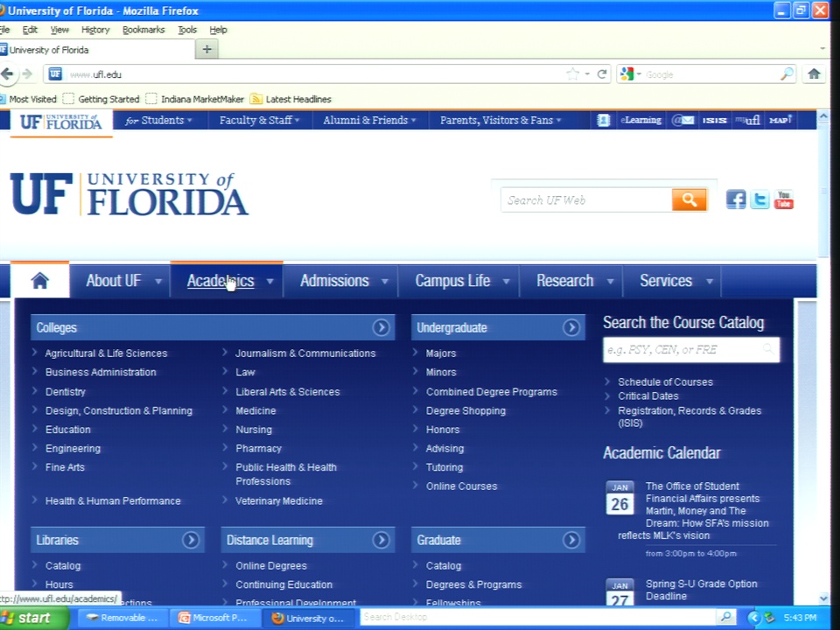
Task: Click the desktop search magnifier in the taskbar
Action: click(x=726, y=617)
